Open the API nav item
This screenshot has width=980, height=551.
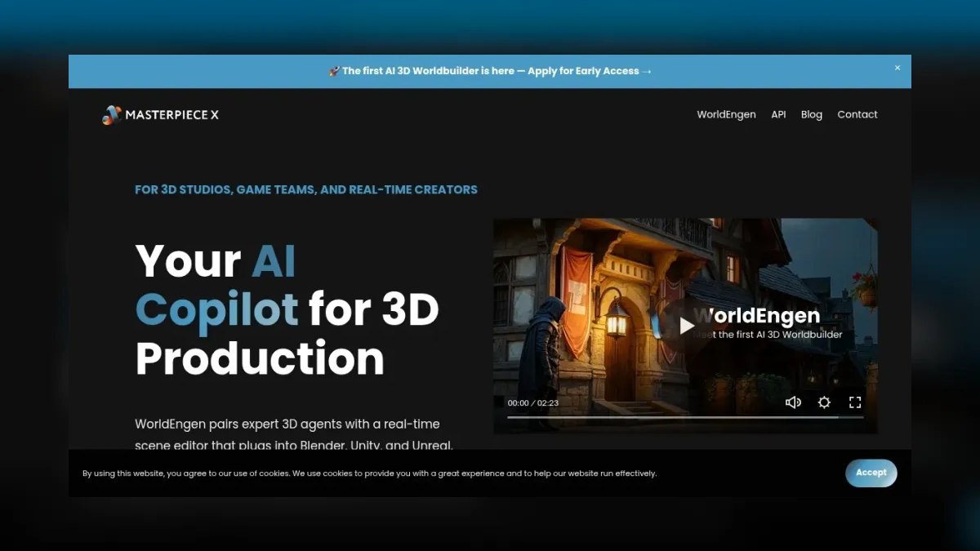point(778,114)
